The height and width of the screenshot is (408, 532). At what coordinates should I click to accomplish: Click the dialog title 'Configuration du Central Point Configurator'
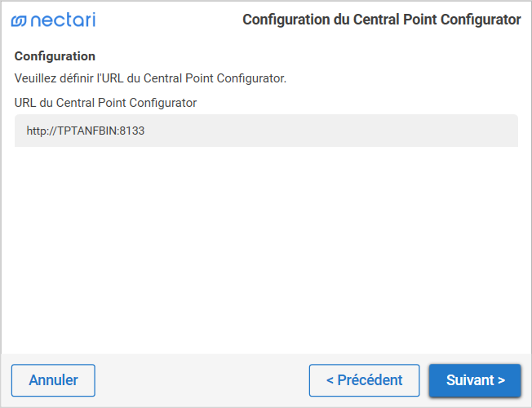381,20
